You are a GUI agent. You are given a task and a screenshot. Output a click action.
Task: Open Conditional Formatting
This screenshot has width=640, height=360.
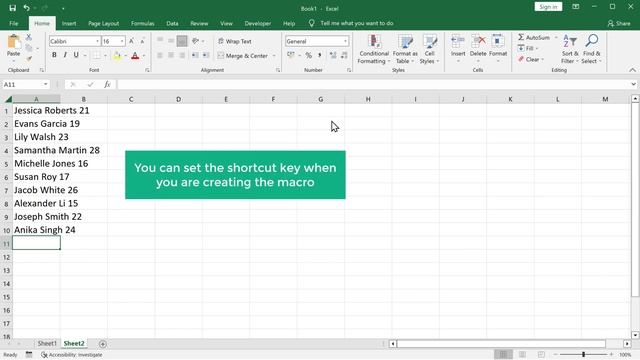point(373,49)
